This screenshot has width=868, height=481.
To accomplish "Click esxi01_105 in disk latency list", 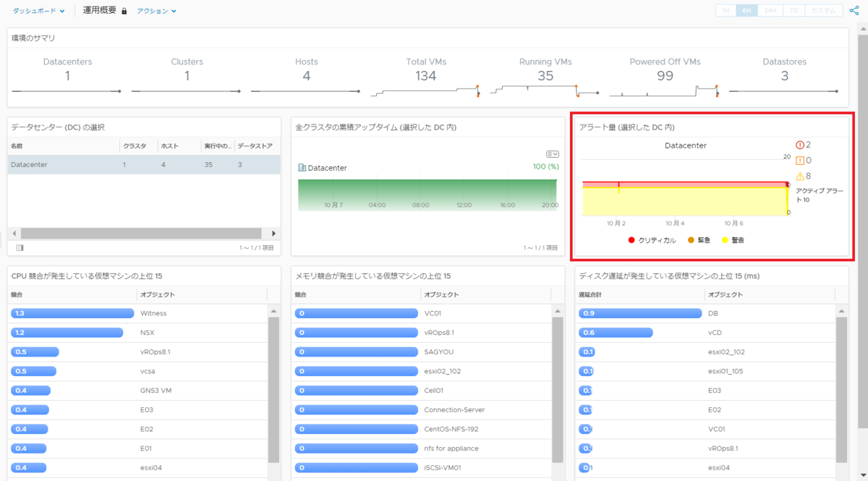I will [726, 371].
